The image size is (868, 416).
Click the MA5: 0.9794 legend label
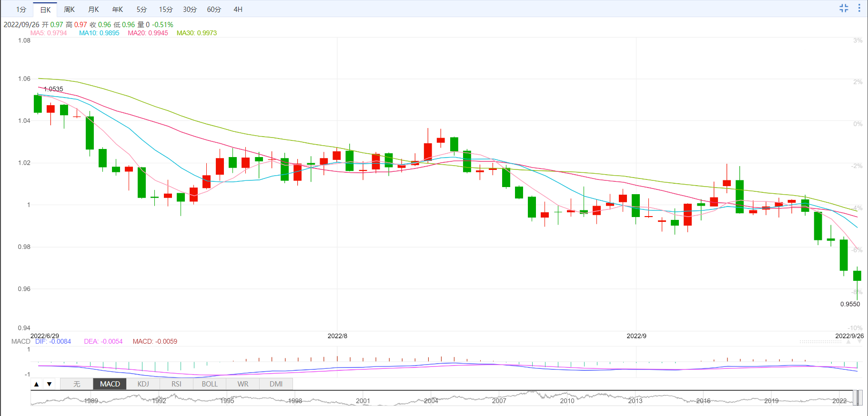coord(49,33)
